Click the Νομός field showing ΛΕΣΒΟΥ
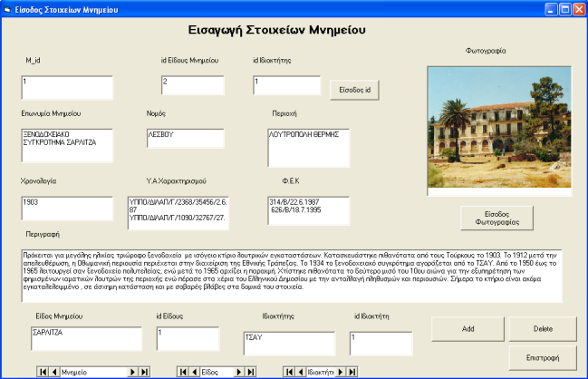The width and height of the screenshot is (588, 379). point(186,139)
